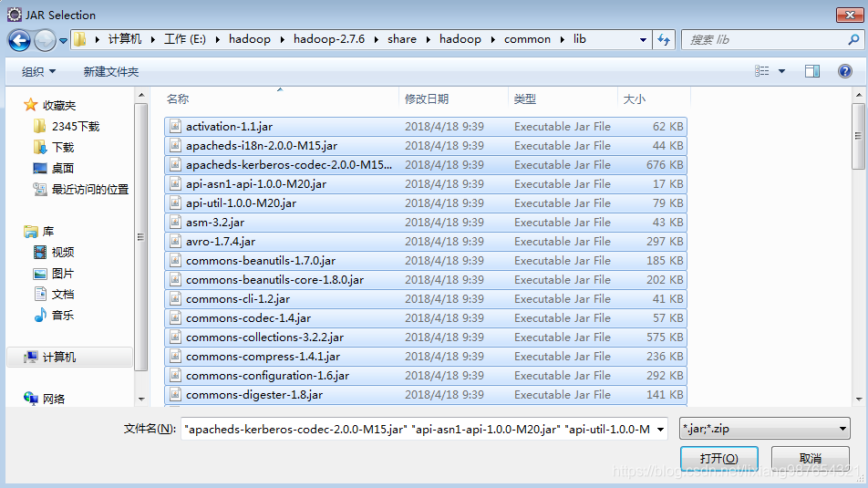Image resolution: width=868 pixels, height=488 pixels.
Task: Click file list scrollbar down arrow
Action: (x=859, y=399)
